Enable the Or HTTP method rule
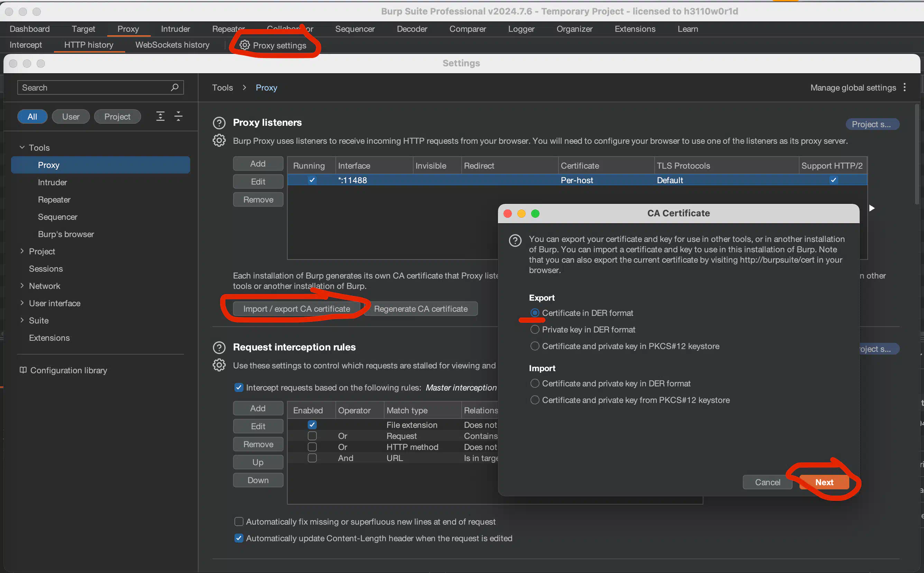The image size is (924, 573). tap(312, 447)
